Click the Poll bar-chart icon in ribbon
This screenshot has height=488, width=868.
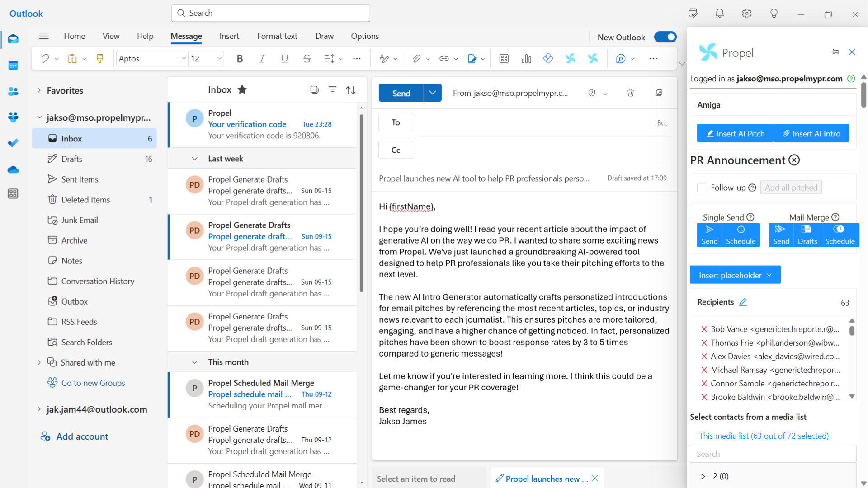coord(526,59)
